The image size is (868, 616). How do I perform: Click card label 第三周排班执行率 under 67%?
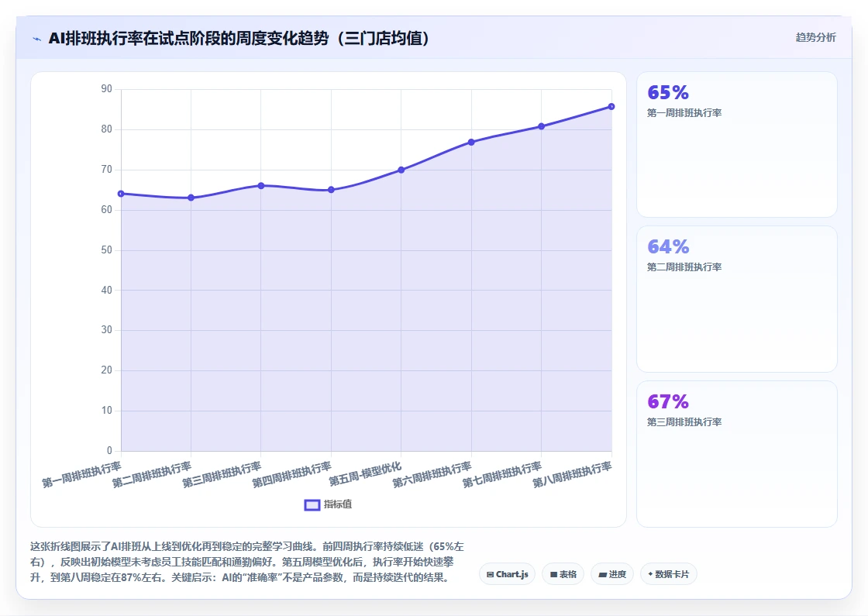(x=684, y=422)
